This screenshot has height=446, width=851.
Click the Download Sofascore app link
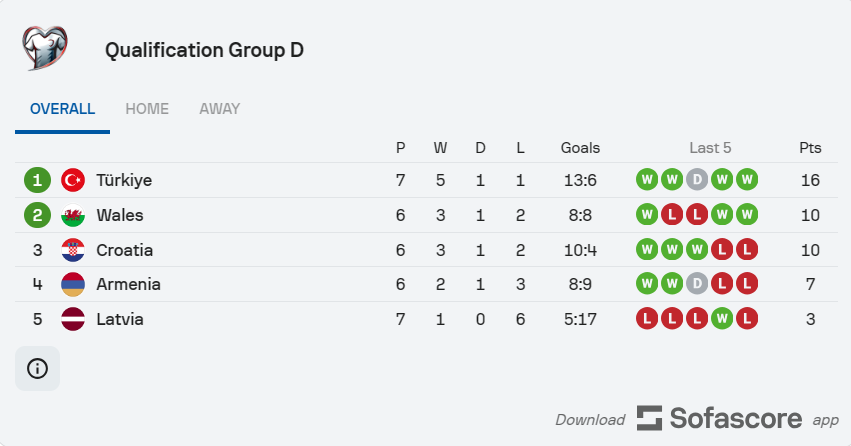pyautogui.click(x=697, y=419)
